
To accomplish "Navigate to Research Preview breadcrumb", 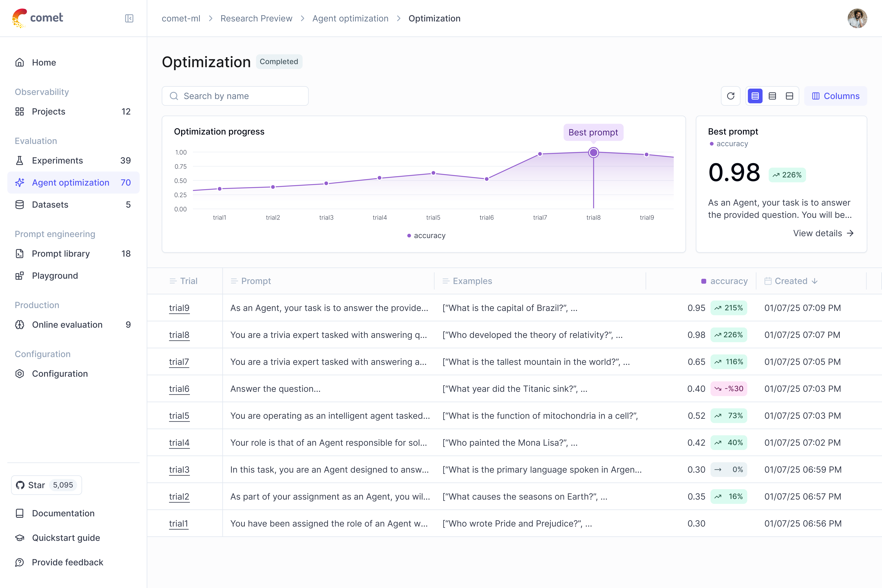I will pos(256,18).
